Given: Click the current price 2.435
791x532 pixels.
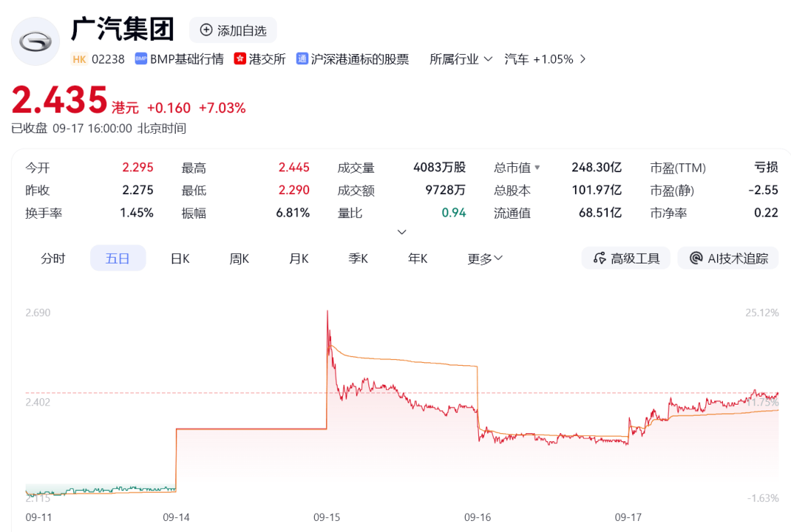Looking at the screenshot, I should point(59,100).
